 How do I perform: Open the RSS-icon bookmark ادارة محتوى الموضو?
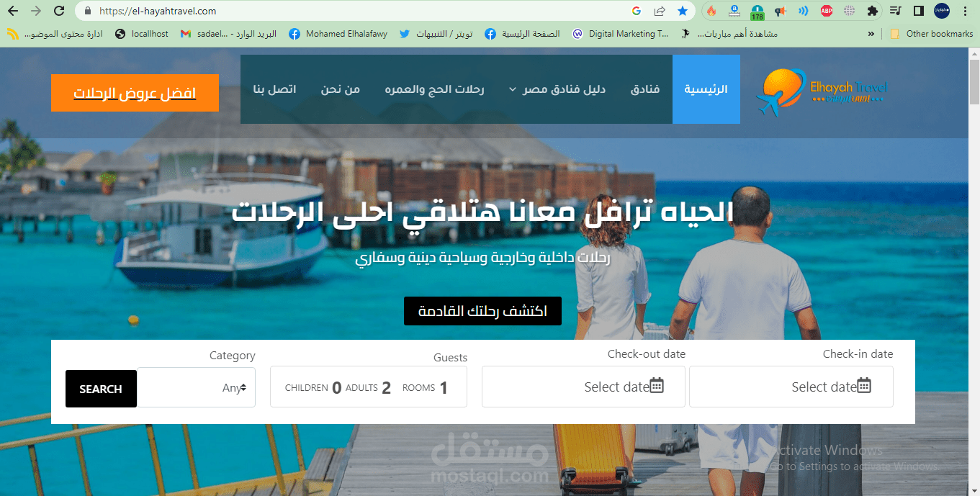pos(55,34)
